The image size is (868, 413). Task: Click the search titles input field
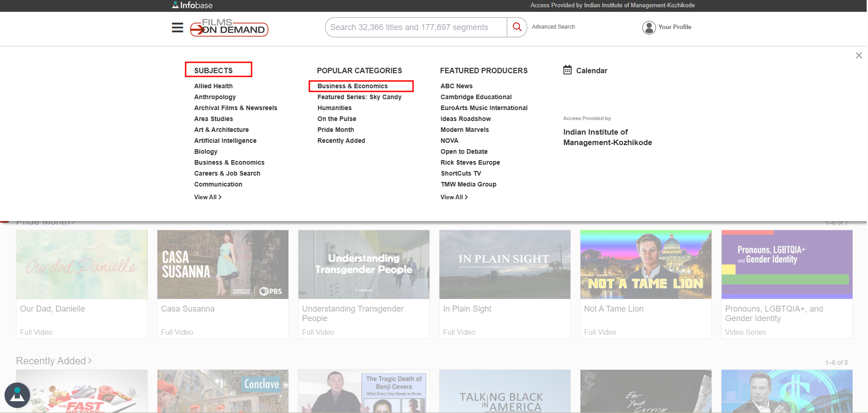[x=416, y=27]
